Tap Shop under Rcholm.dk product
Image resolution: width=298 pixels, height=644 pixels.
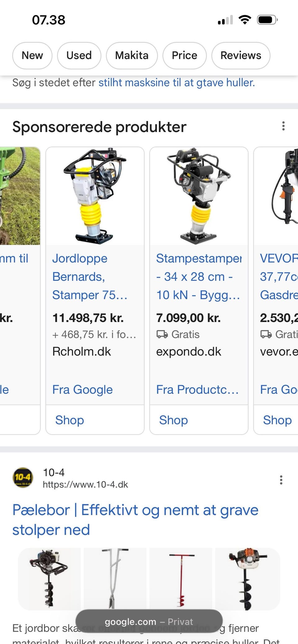click(x=70, y=420)
